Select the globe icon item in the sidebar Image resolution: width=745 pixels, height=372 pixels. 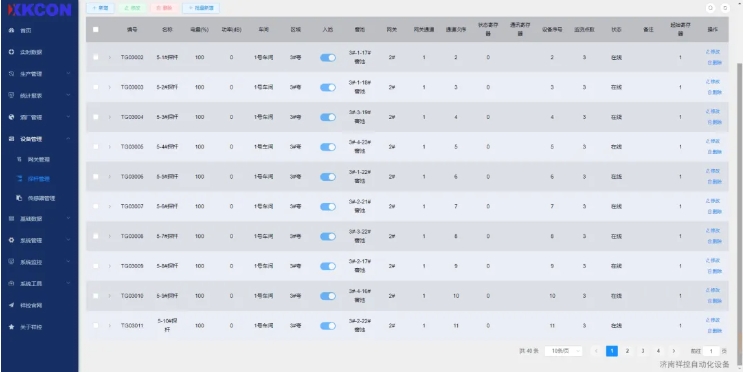(x=11, y=117)
